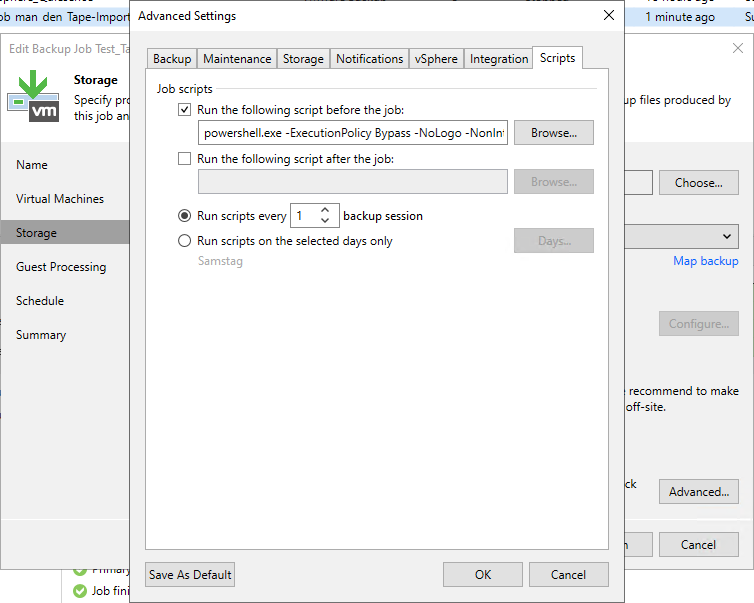
Task: Click the Save As Default button
Action: (x=190, y=574)
